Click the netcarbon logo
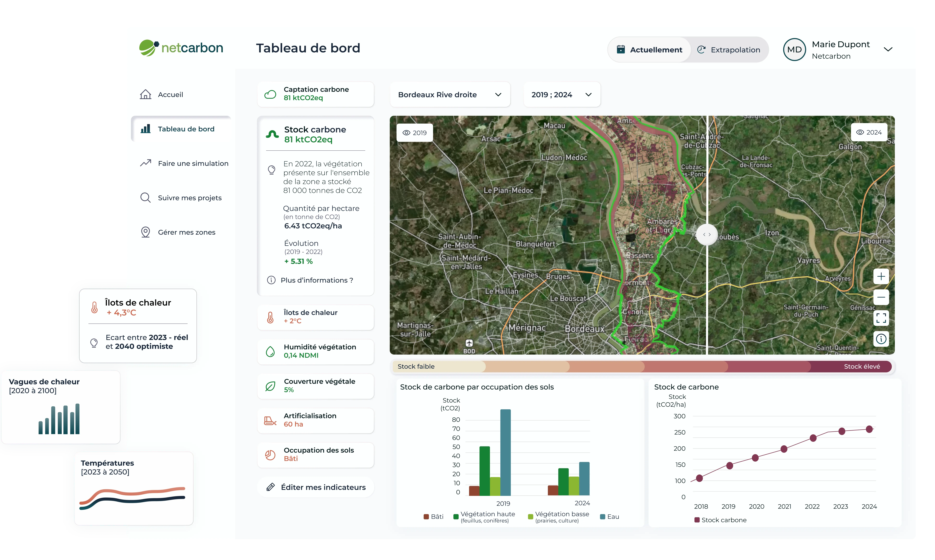The height and width of the screenshot is (560, 935). coord(181,48)
